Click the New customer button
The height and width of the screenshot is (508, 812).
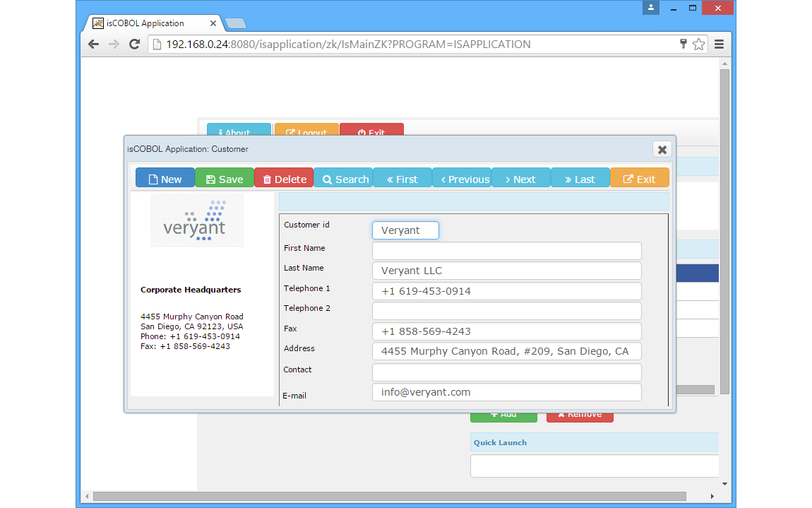[x=165, y=178]
